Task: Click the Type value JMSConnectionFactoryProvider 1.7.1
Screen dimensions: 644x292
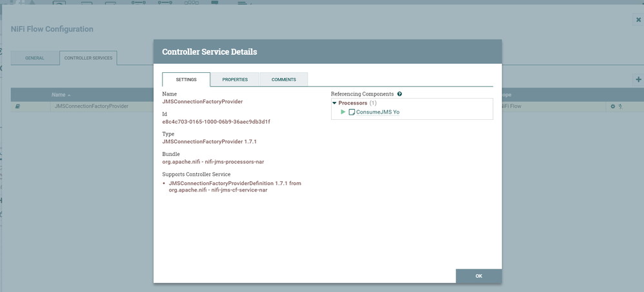Action: (x=210, y=142)
